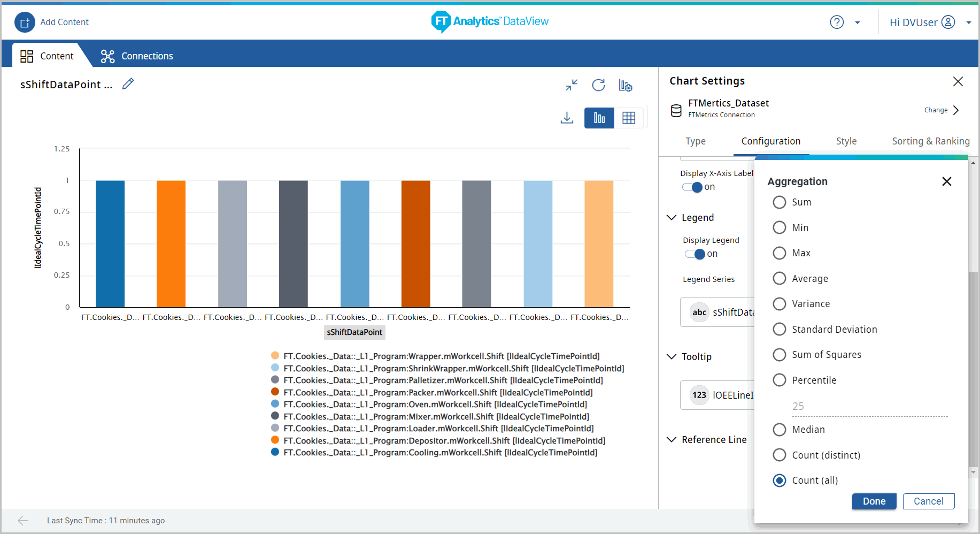Click Done to apply aggregation

[874, 501]
